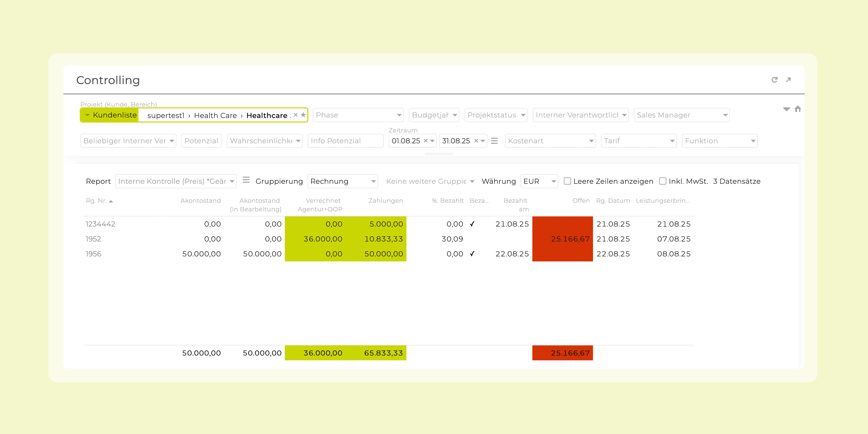Screen dimensions: 868x434
Task: Click the report options menu icon
Action: [x=246, y=180]
